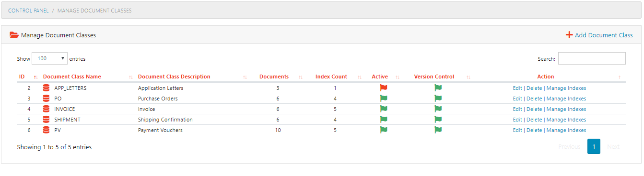Image resolution: width=644 pixels, height=176 pixels.
Task: Toggle the Active flag for SHIPMENT
Action: click(x=383, y=120)
